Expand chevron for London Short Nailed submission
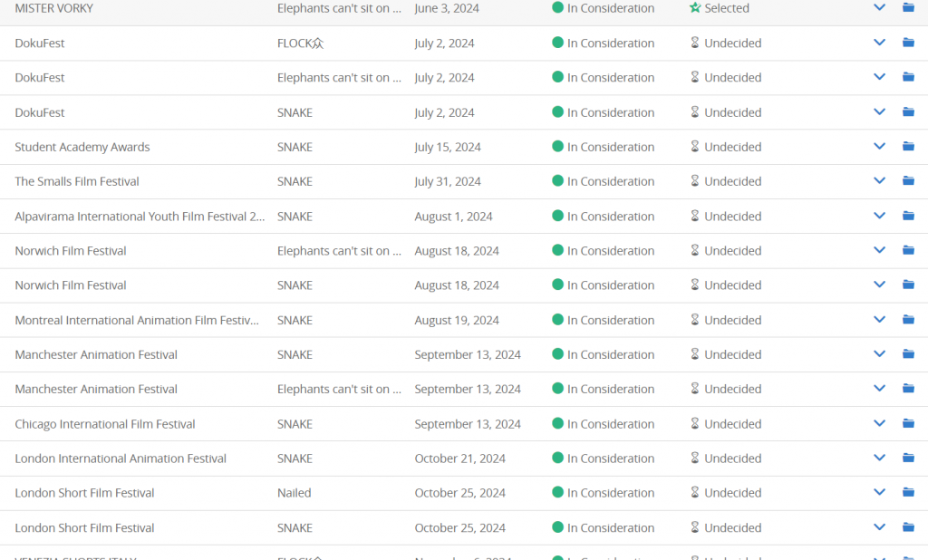 (x=879, y=492)
